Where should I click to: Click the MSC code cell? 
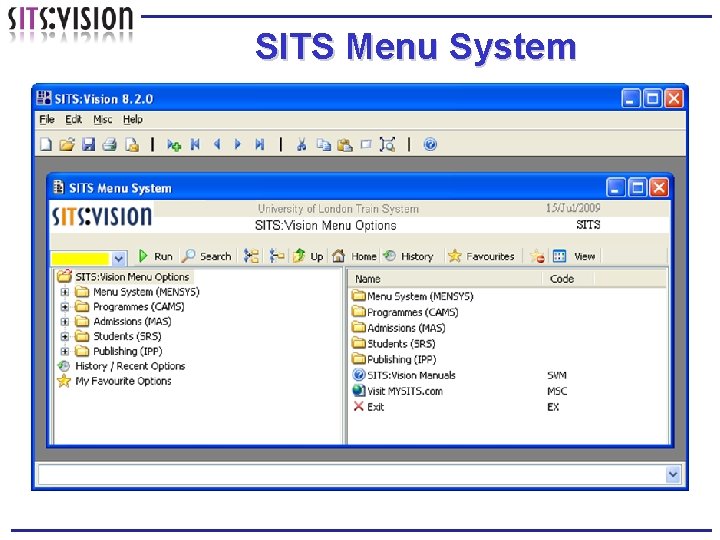point(557,391)
